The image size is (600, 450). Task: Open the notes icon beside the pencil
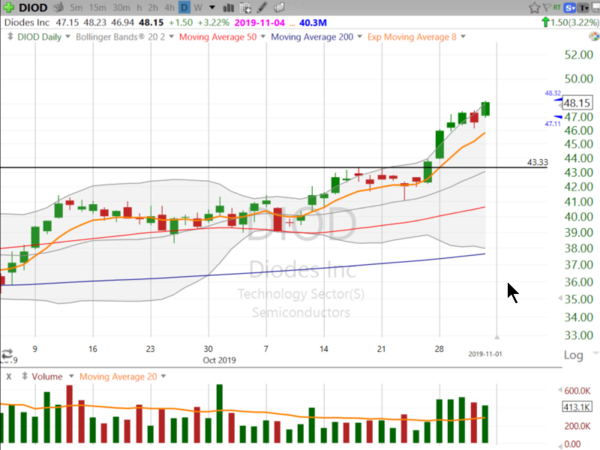[279, 7]
